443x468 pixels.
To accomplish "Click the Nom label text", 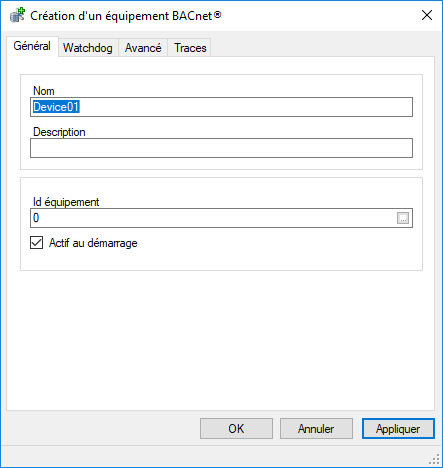I will point(44,91).
